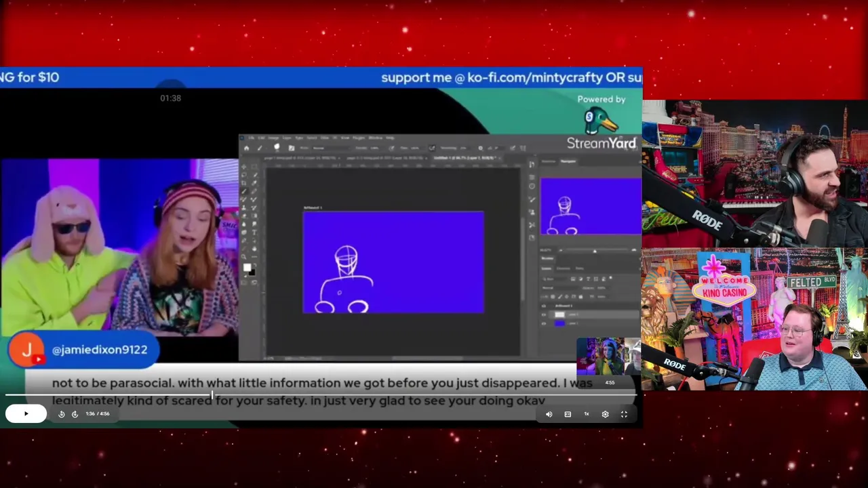868x488 pixels.
Task: Select the active Untitled-1 document tab
Action: [467, 158]
